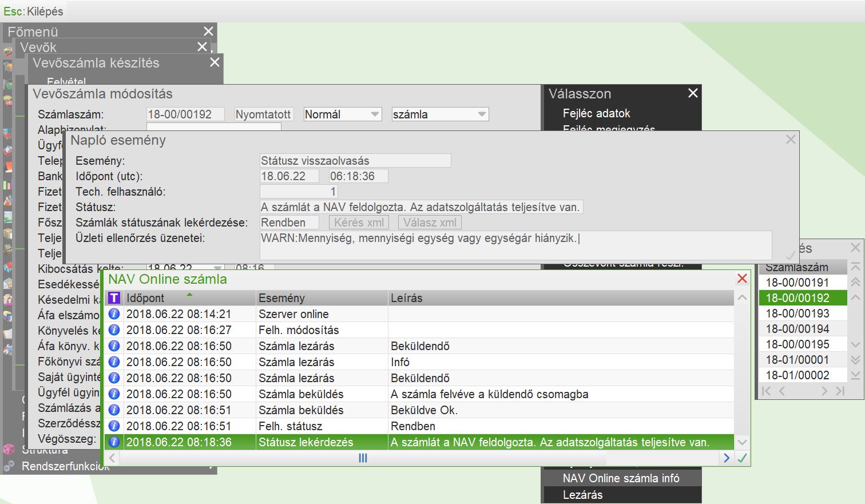Click the Számlaszám field 18-00/00192
The height and width of the screenshot is (504, 865).
click(185, 114)
